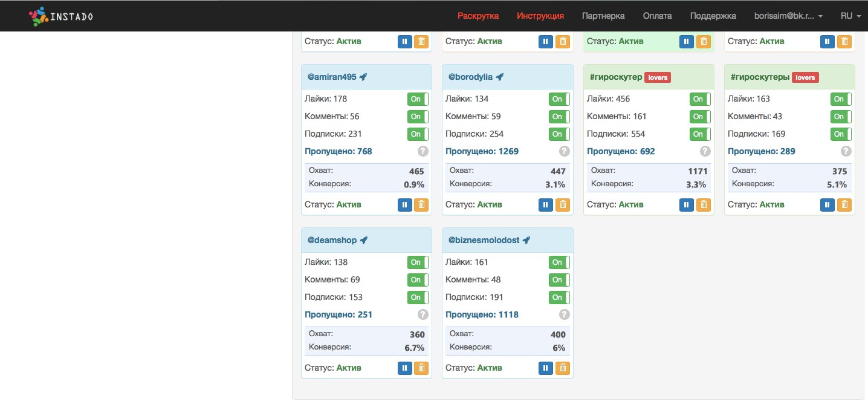
Task: Pause the @amiran495 campaign
Action: (405, 204)
